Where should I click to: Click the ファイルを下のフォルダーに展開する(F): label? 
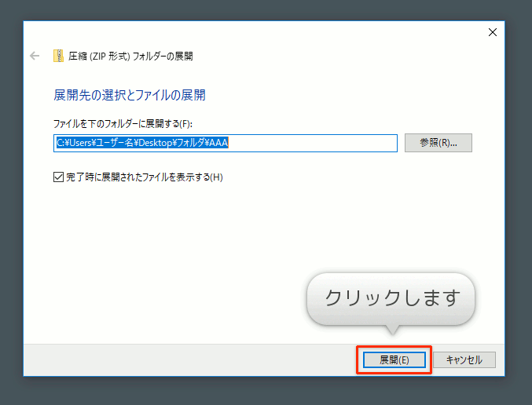point(122,124)
